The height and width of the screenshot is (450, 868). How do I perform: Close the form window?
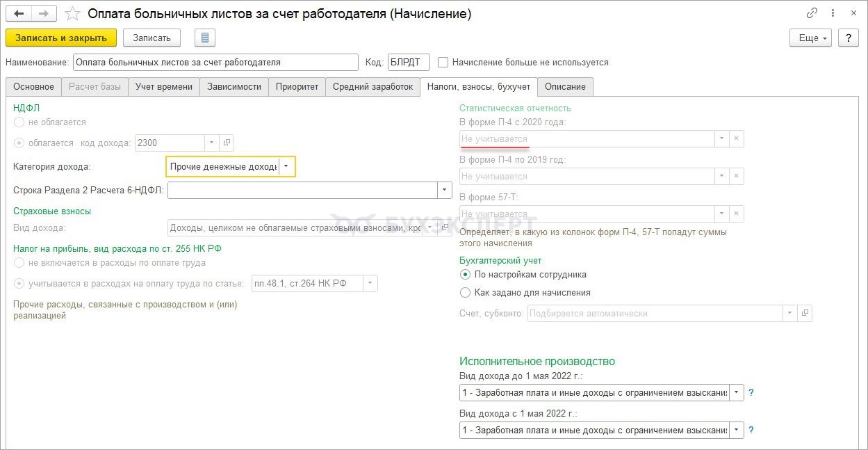(x=853, y=13)
